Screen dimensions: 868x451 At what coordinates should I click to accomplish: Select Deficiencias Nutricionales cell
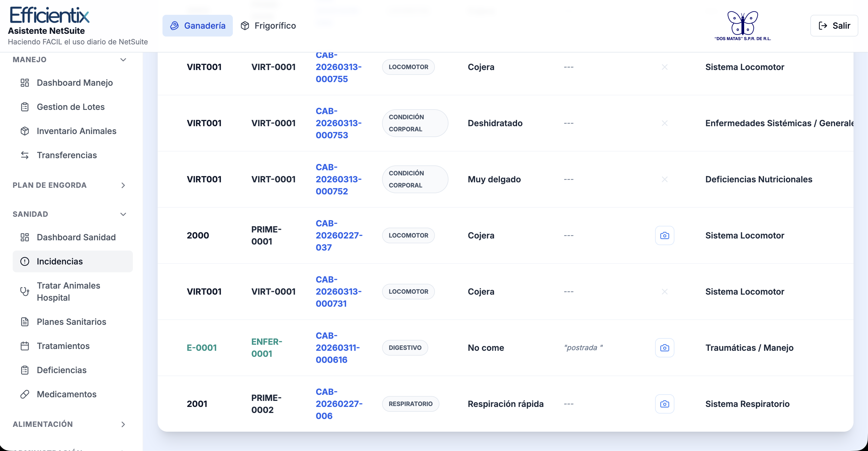tap(759, 179)
